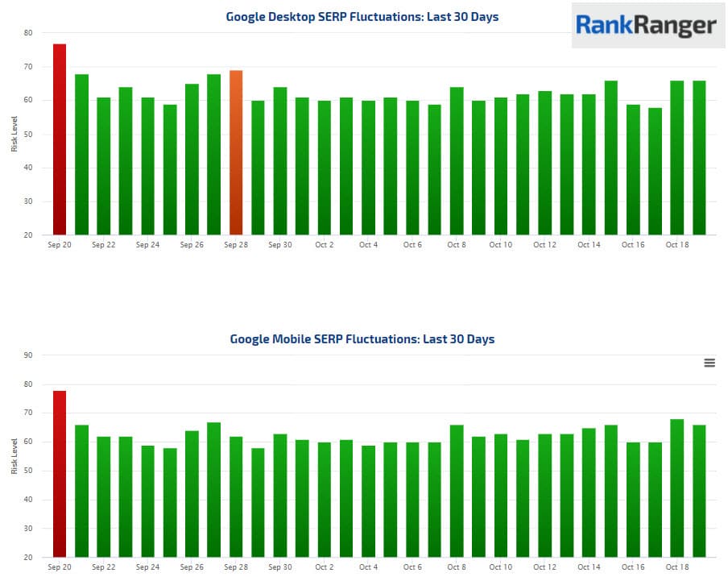Click the mobile chart bar above Sep 28
This screenshot has height=577, width=728.
tap(236, 497)
